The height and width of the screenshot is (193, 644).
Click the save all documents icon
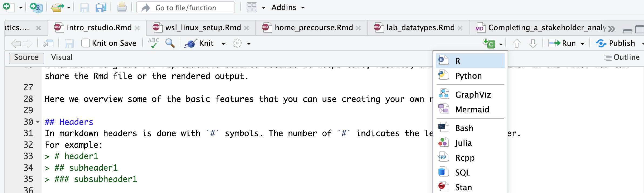pyautogui.click(x=100, y=8)
